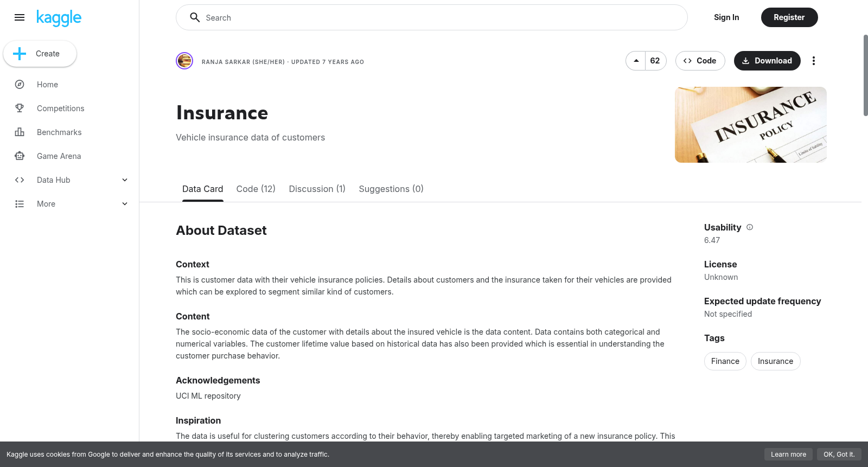Viewport: 868px width, 467px height.
Task: Click Sign In
Action: [x=726, y=17]
